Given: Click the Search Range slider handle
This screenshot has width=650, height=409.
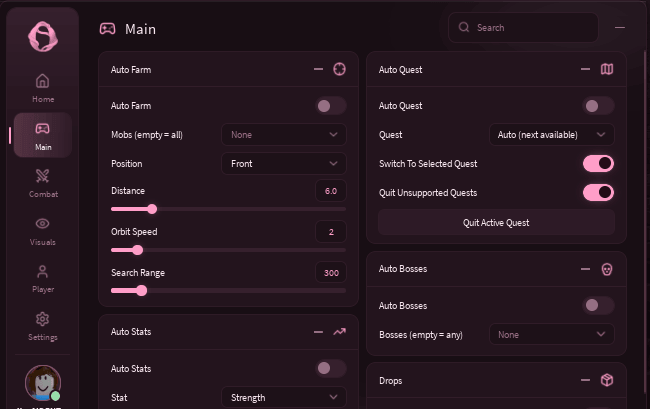Looking at the screenshot, I should (142, 290).
